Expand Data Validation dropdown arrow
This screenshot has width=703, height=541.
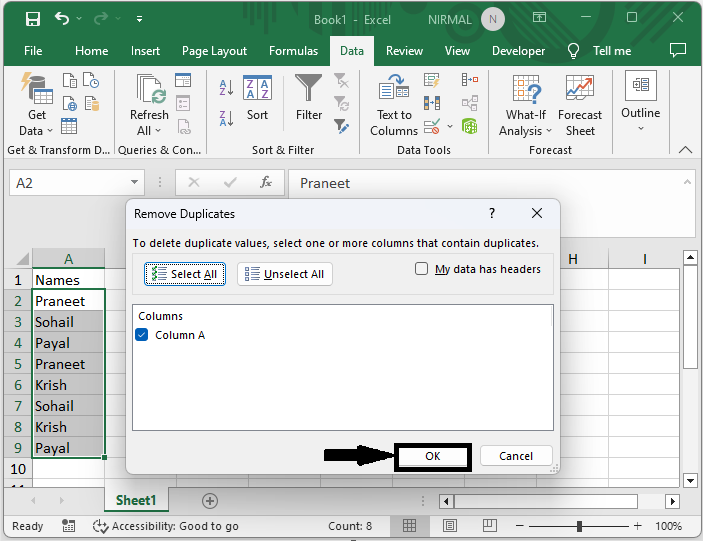click(450, 126)
